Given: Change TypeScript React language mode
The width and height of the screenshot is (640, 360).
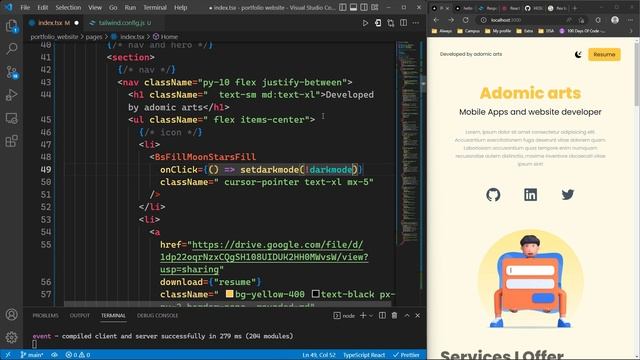Looking at the screenshot, I should pyautogui.click(x=364, y=355).
